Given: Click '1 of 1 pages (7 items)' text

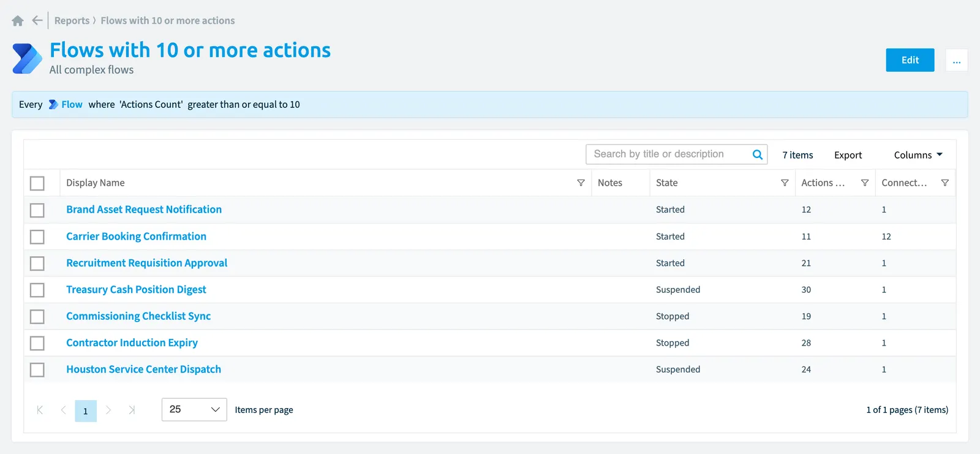Looking at the screenshot, I should (907, 410).
